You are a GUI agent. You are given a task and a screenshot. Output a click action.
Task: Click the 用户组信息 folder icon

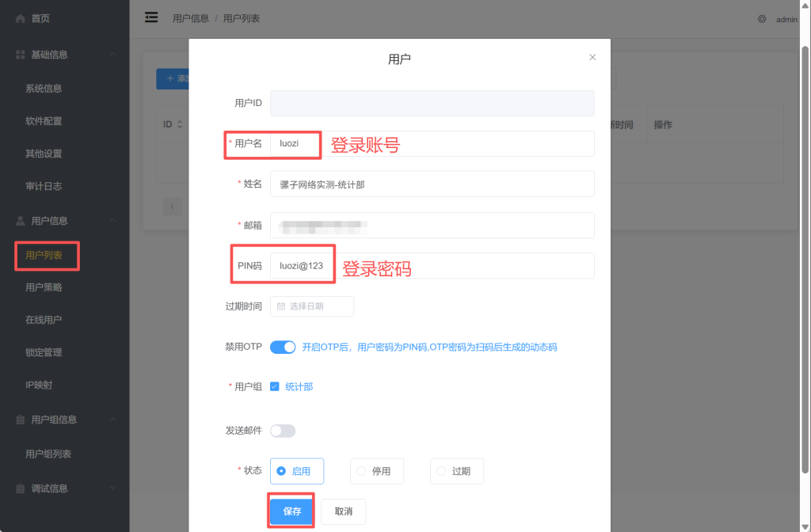click(x=21, y=420)
